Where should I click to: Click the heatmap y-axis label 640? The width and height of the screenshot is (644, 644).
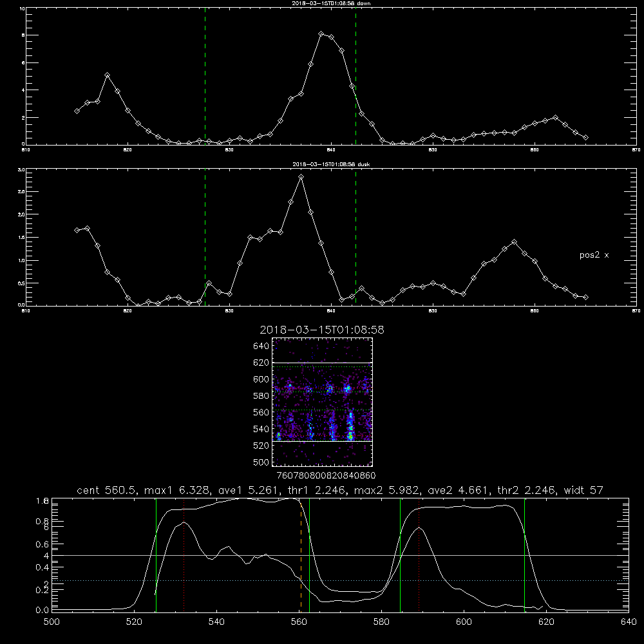(261, 346)
